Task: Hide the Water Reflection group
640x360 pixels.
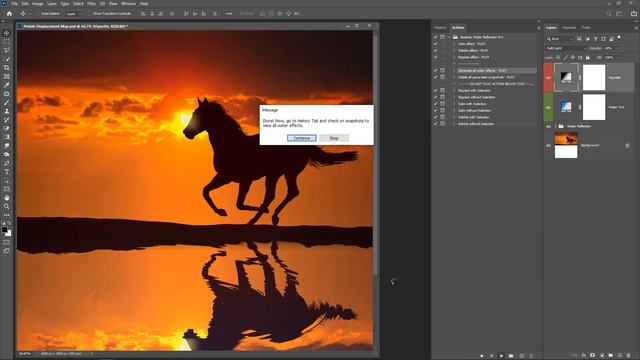Action: pyautogui.click(x=549, y=127)
